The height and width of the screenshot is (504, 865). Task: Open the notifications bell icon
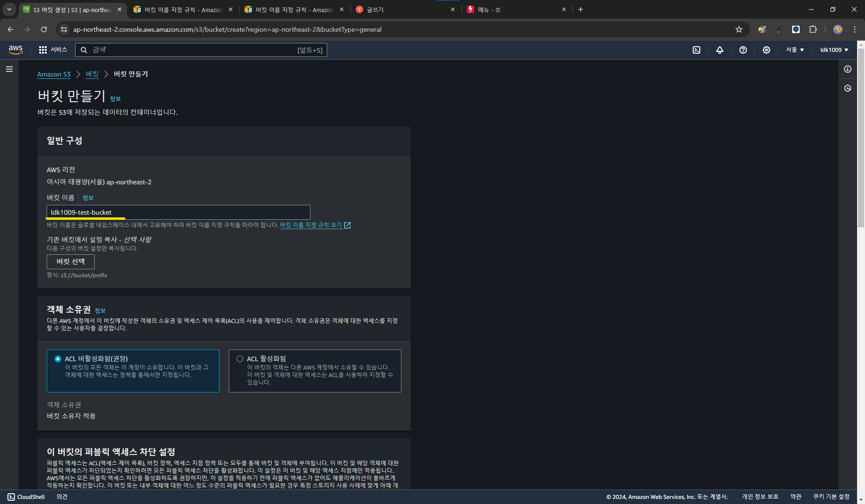coord(720,50)
